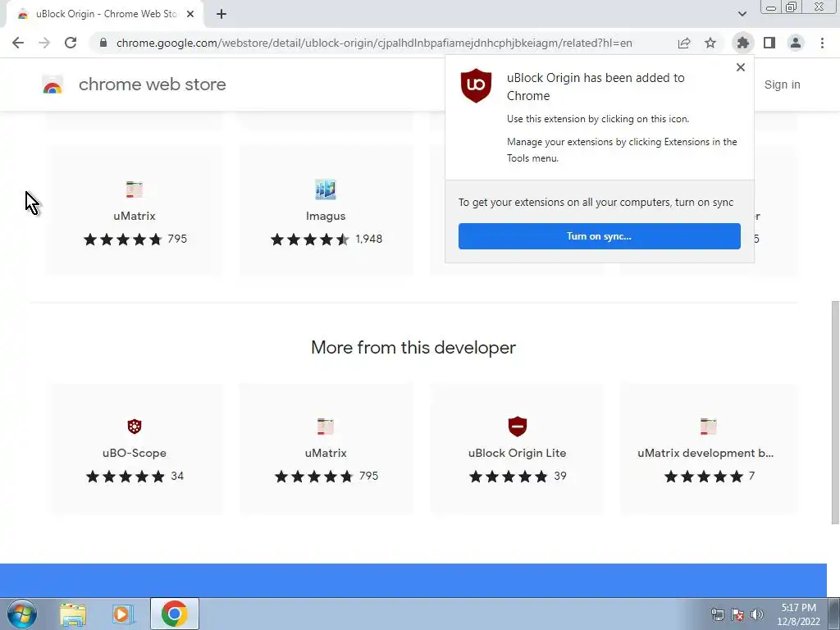Click the uBO-Scope extension title
This screenshot has height=630, width=840.
point(135,453)
